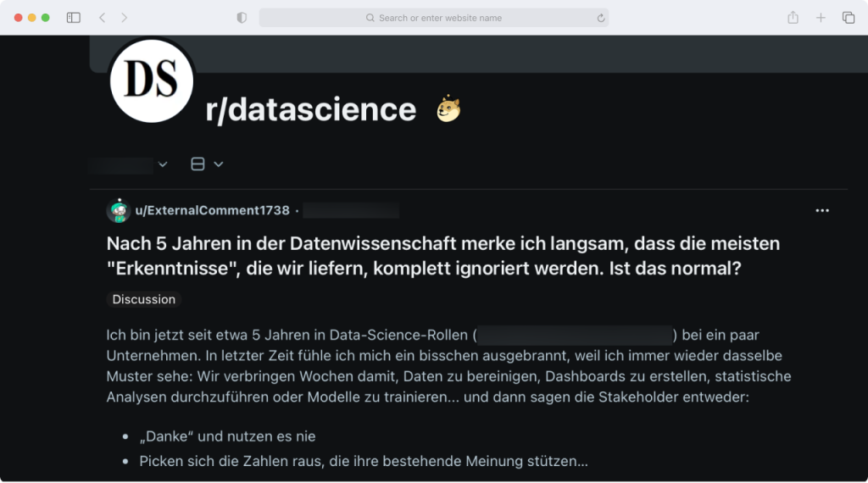Toggle the Safari sidebar icon

74,18
